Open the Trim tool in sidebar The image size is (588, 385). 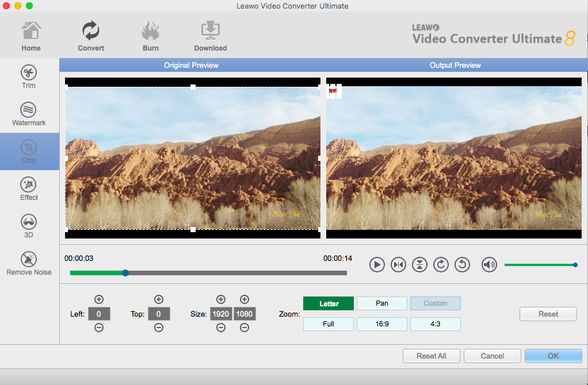point(29,77)
